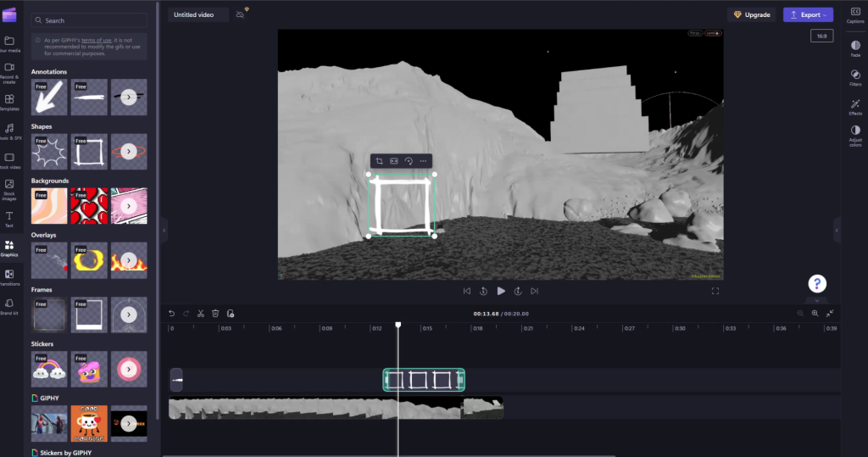
Task: Enter fullscreen preview
Action: (715, 291)
